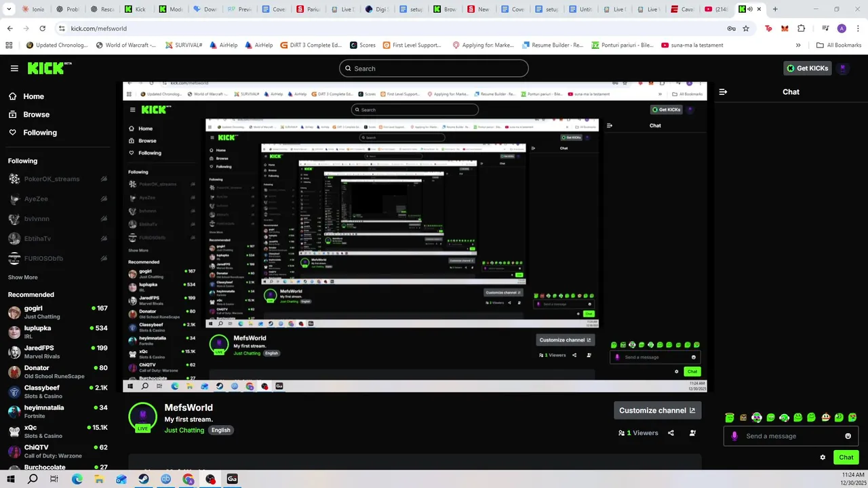This screenshot has height=488, width=868.
Task: Click the MefsWorld live stream video
Action: (415, 237)
